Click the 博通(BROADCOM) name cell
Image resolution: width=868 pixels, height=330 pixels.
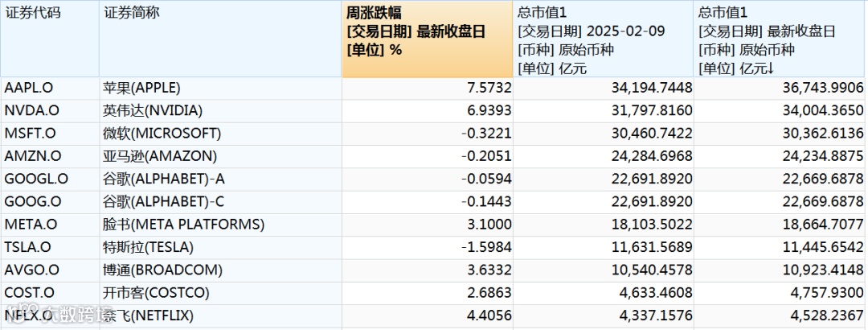coord(220,270)
